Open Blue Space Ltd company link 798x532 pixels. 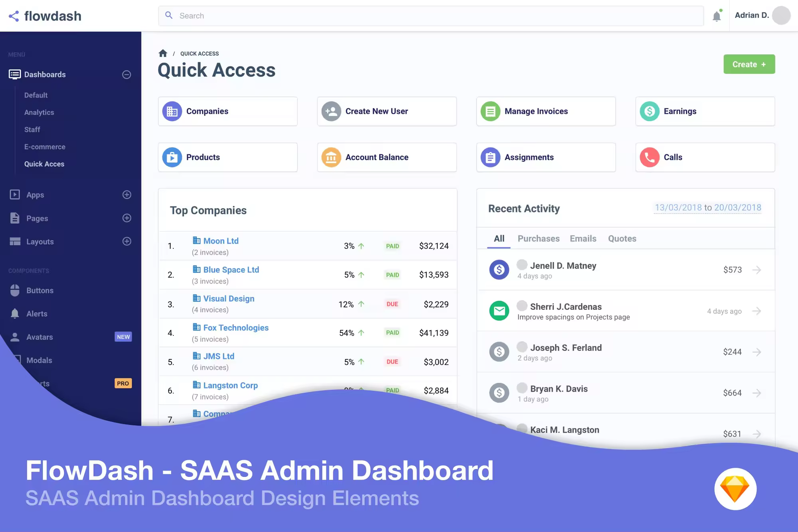click(x=231, y=270)
